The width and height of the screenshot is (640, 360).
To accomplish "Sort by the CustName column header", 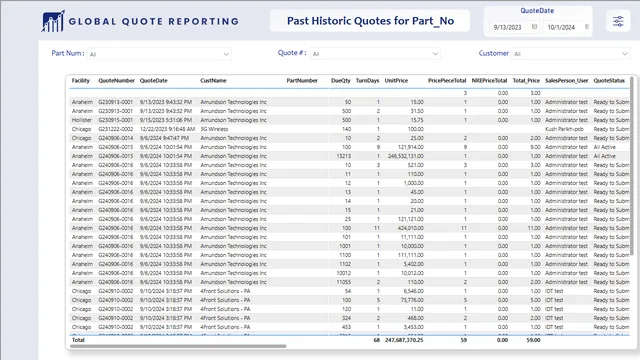I will coord(213,80).
